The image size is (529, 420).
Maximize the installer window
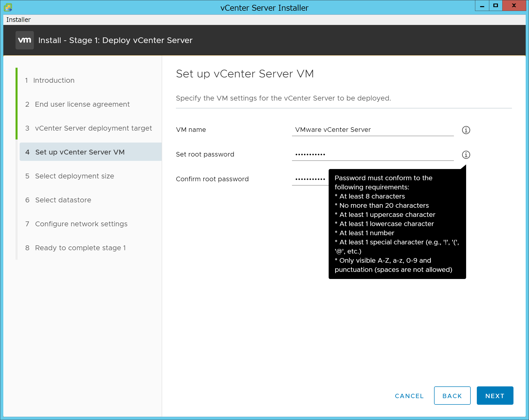[x=495, y=6]
